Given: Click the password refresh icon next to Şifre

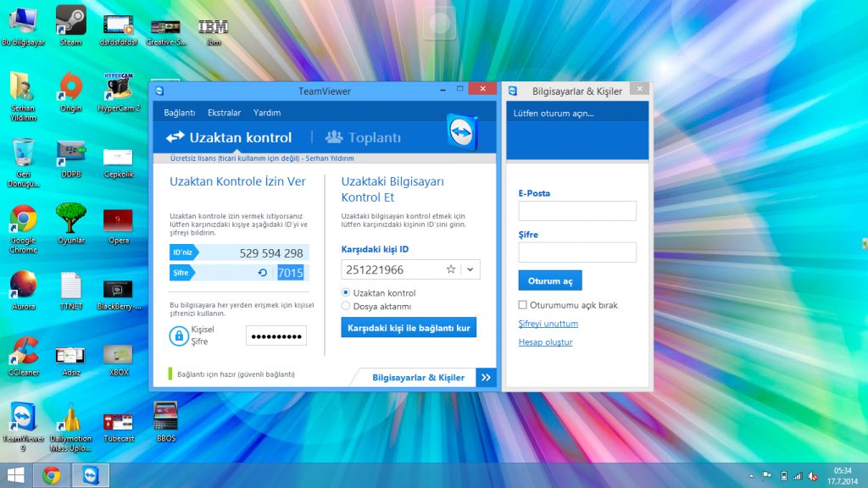Looking at the screenshot, I should click(263, 273).
